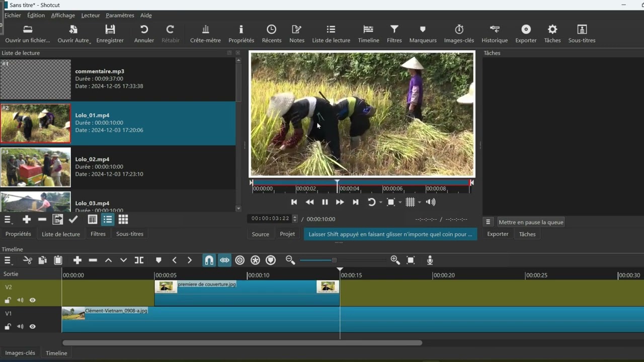This screenshot has width=644, height=362.
Task: Open the grid overlay dropdown arrow
Action: pyautogui.click(x=420, y=202)
